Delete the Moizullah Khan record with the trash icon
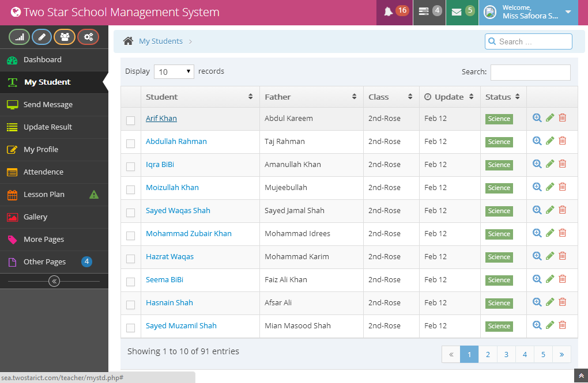Screen dimensions: 588x383 562,187
